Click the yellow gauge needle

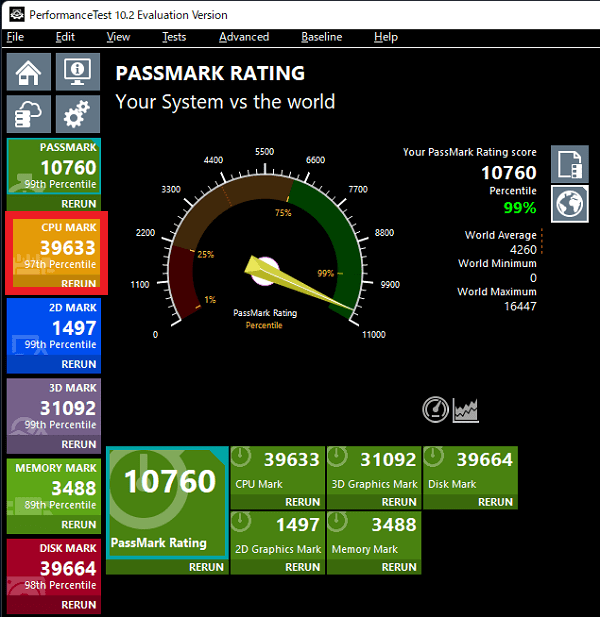pyautogui.click(x=299, y=284)
